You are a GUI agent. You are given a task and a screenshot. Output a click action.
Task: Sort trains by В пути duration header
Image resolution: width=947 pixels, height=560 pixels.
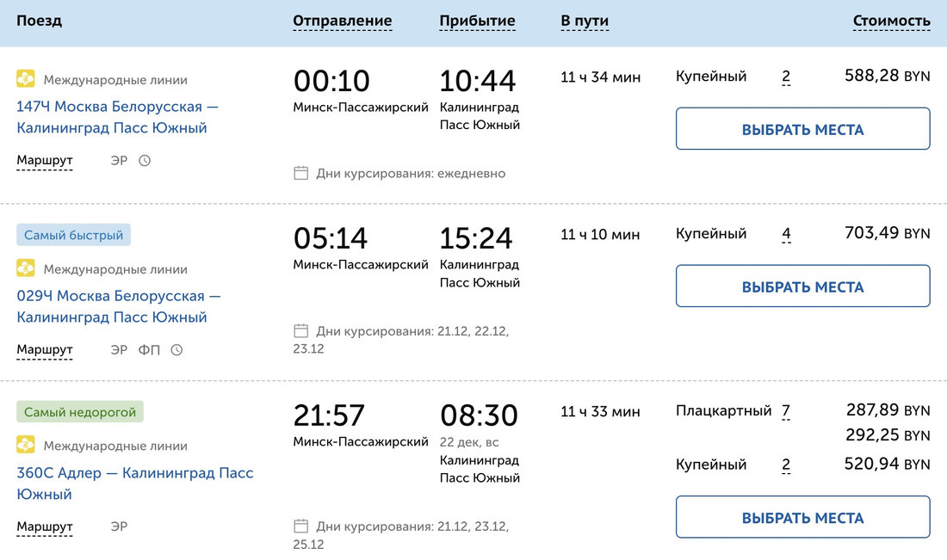[585, 21]
